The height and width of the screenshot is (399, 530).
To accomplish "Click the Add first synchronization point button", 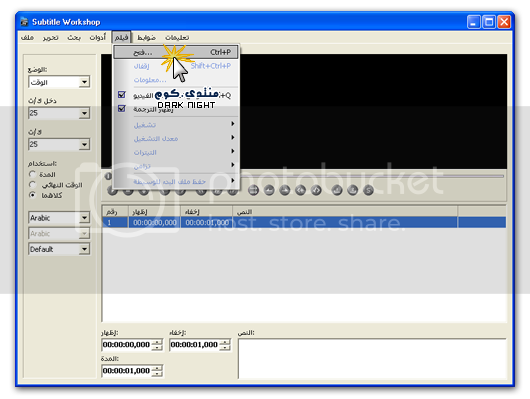I will pos(337,190).
